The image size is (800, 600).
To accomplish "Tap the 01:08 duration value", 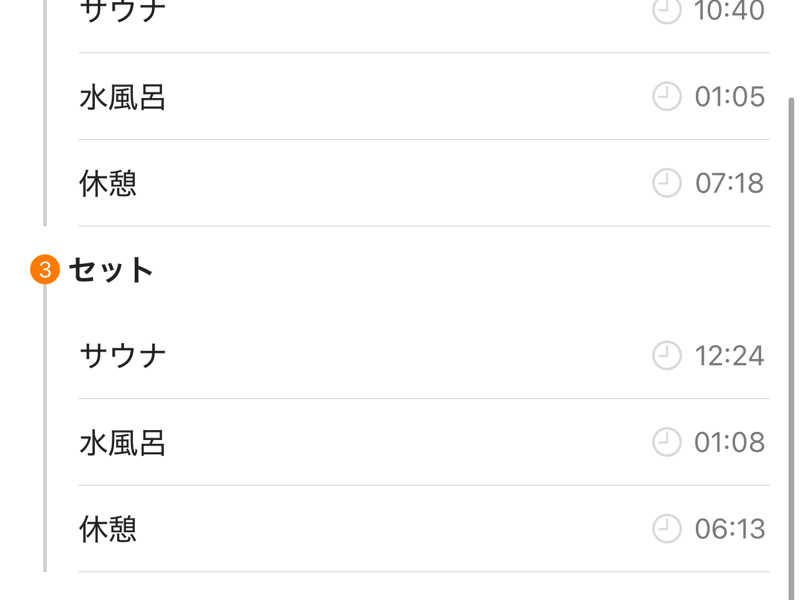I will [729, 442].
